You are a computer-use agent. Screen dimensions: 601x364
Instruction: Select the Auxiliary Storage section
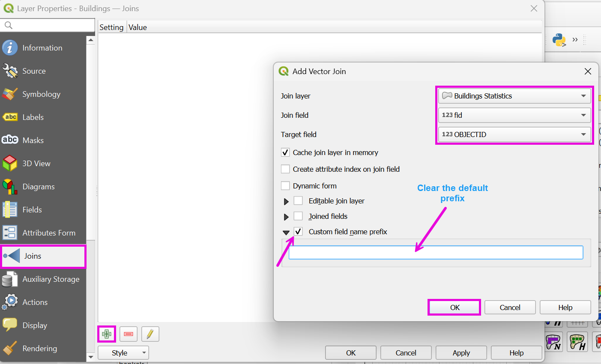click(51, 279)
